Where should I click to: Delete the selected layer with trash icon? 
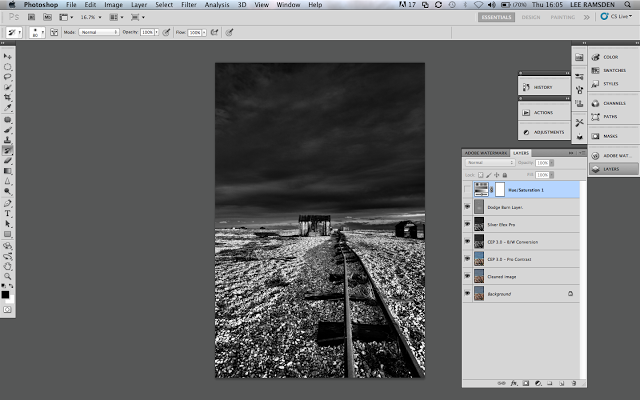point(573,383)
